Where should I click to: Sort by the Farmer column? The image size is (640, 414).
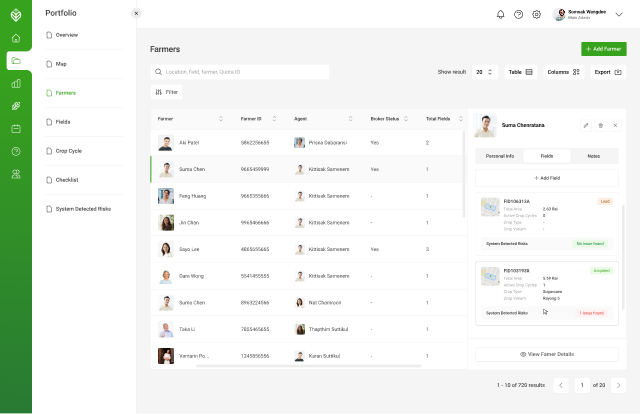(x=221, y=119)
